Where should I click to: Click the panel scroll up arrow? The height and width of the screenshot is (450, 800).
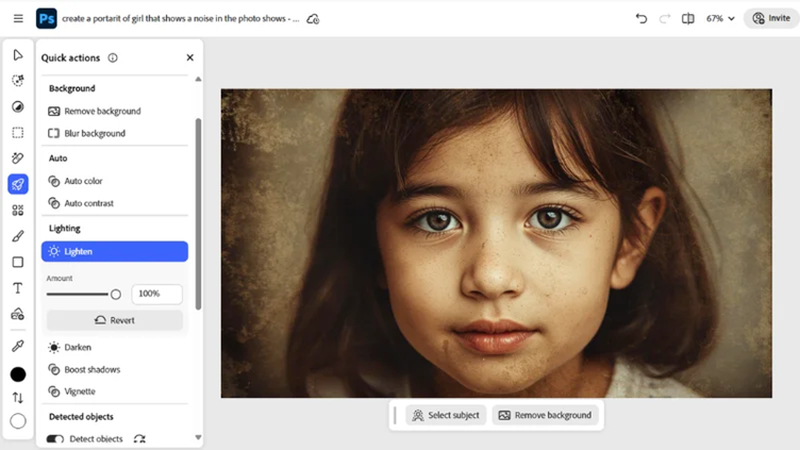(x=198, y=79)
